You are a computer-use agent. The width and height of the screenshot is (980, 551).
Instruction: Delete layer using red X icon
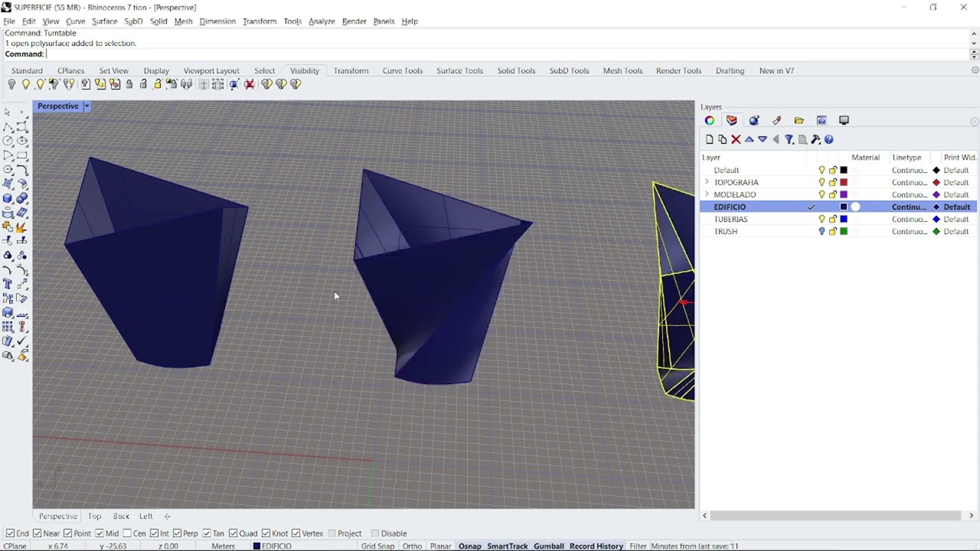point(736,139)
